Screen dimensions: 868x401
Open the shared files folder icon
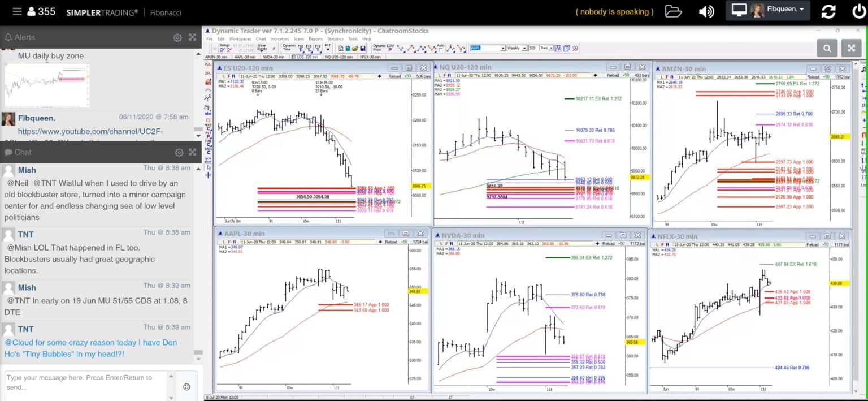[673, 11]
